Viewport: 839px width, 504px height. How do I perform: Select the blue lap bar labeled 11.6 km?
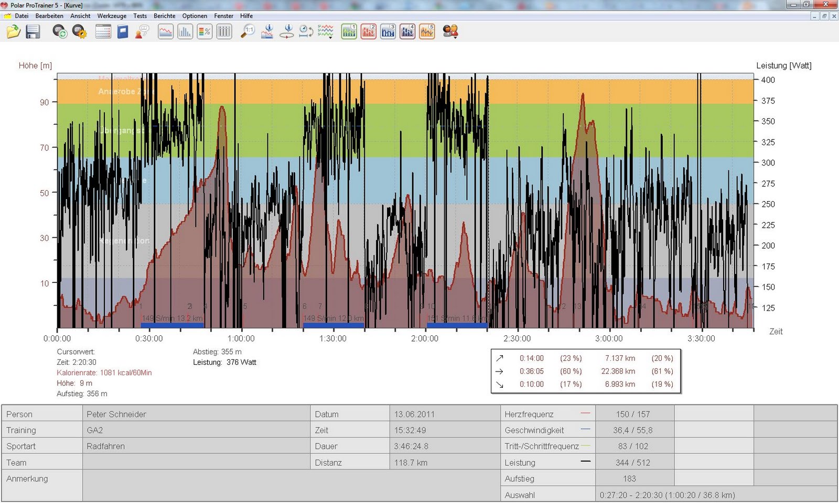coord(457,325)
